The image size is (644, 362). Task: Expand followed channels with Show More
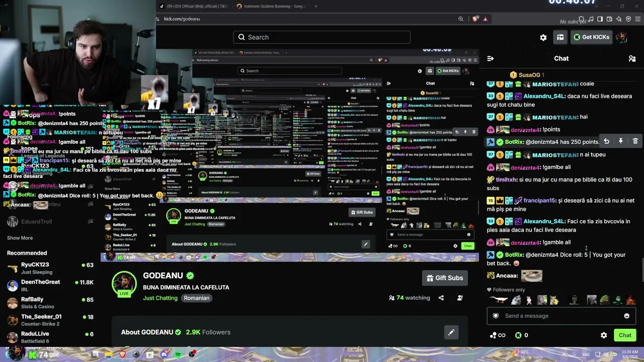(x=20, y=238)
